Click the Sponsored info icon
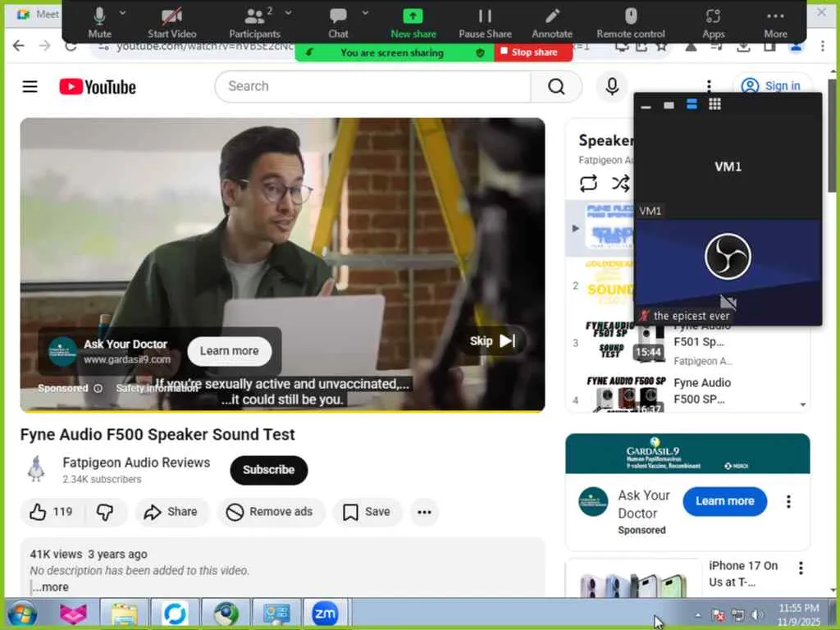This screenshot has height=630, width=840. [98, 388]
